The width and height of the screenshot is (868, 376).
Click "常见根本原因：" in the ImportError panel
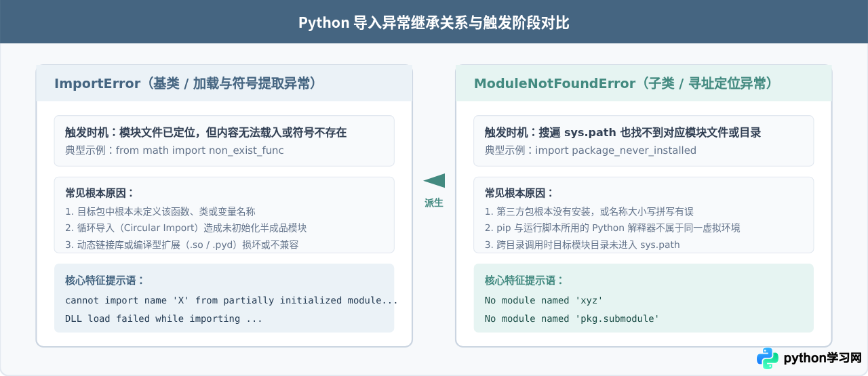point(100,193)
